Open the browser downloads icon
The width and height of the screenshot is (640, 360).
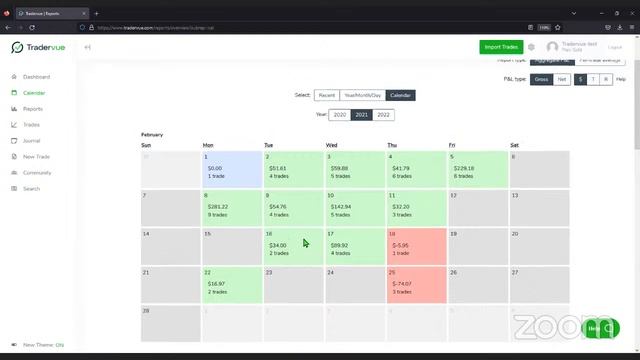(x=620, y=27)
